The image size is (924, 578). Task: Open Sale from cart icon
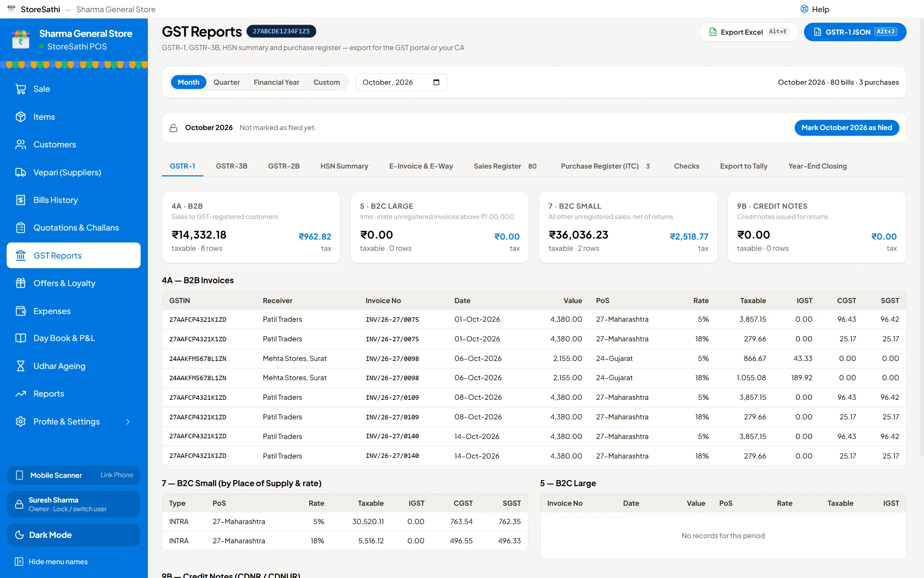[x=21, y=89]
